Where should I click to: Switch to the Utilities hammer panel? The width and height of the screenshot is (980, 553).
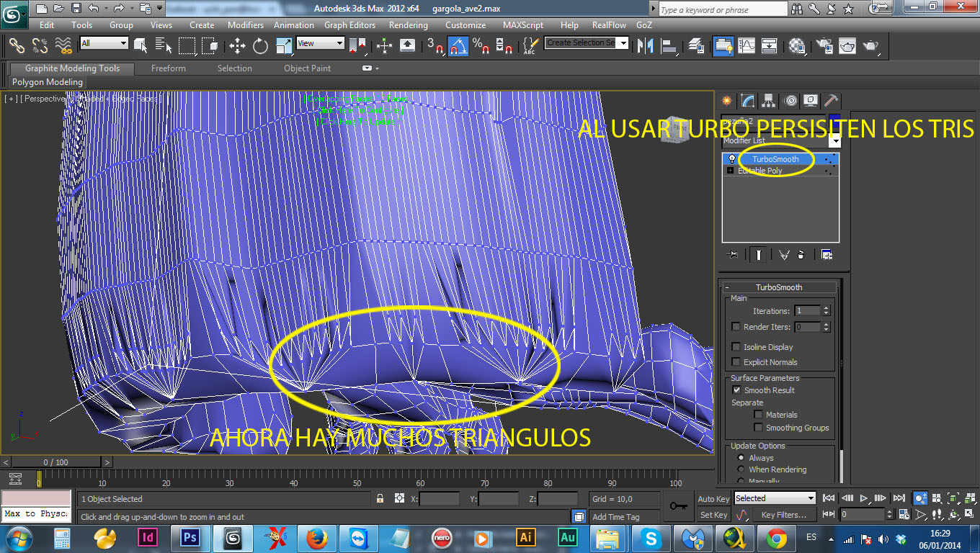point(831,100)
